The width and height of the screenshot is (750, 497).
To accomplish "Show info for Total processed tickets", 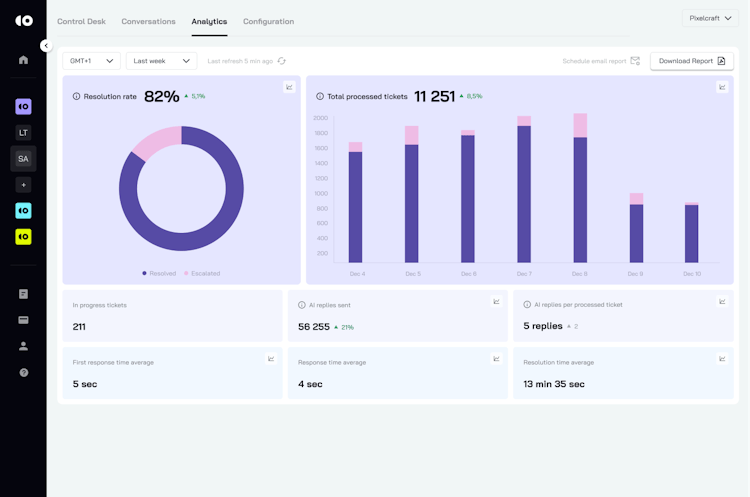I will (x=320, y=97).
